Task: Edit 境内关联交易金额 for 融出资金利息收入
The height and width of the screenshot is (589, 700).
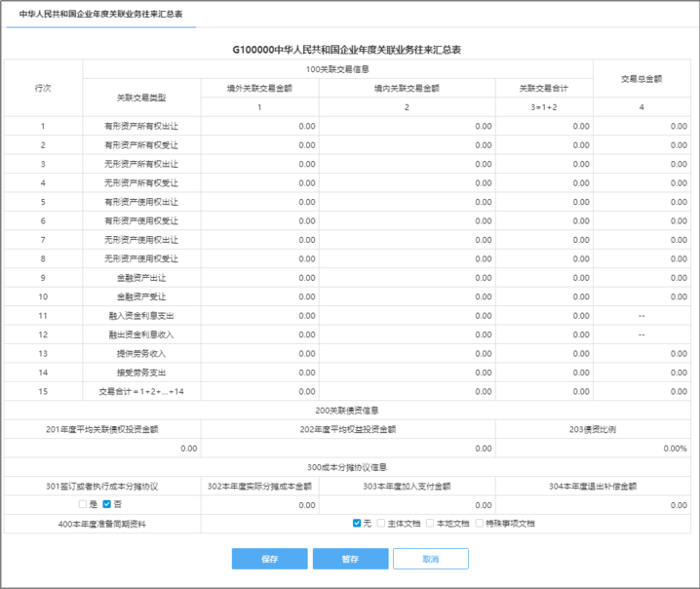Action: 408,334
